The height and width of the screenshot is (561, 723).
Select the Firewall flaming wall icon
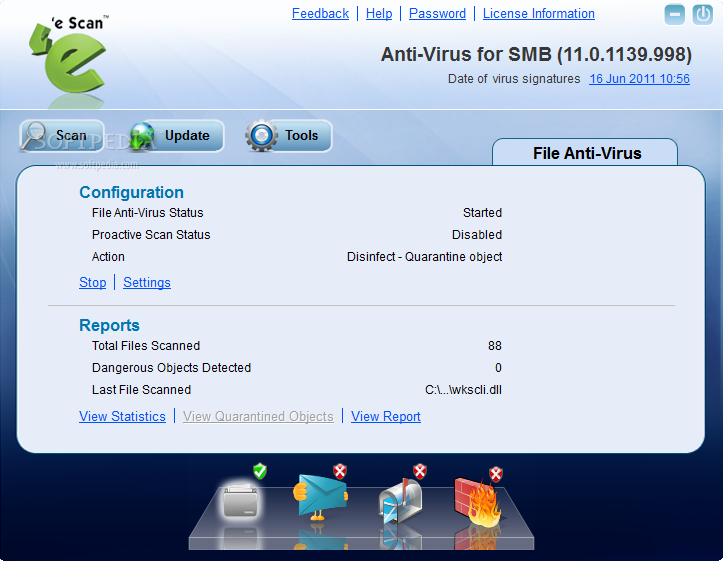(478, 502)
